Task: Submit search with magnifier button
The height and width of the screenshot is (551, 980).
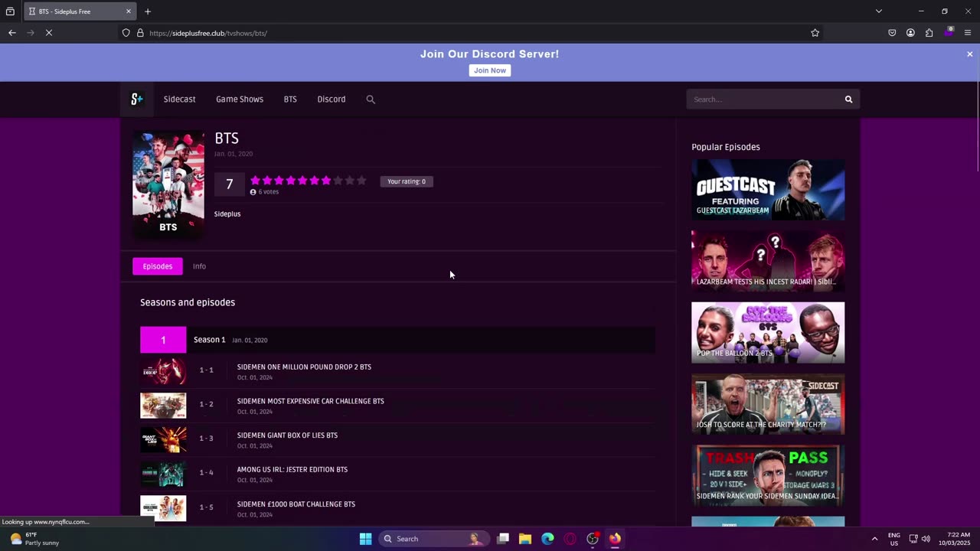Action: click(x=848, y=99)
